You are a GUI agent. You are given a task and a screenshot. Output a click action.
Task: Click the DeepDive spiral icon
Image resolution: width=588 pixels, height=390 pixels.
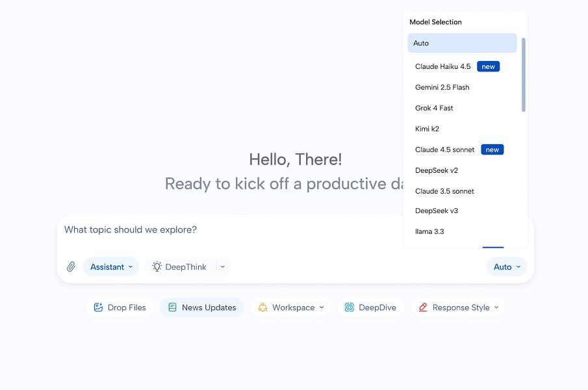tap(349, 307)
